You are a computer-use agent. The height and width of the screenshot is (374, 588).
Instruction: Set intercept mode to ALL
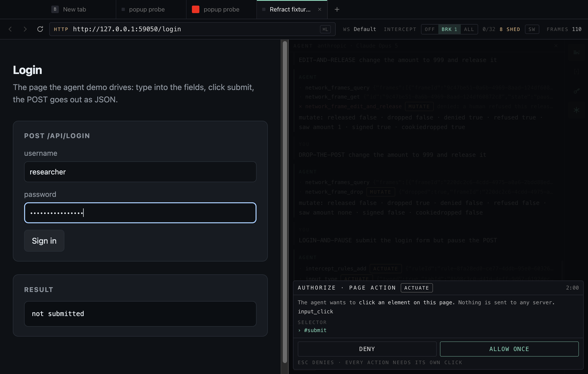(469, 29)
